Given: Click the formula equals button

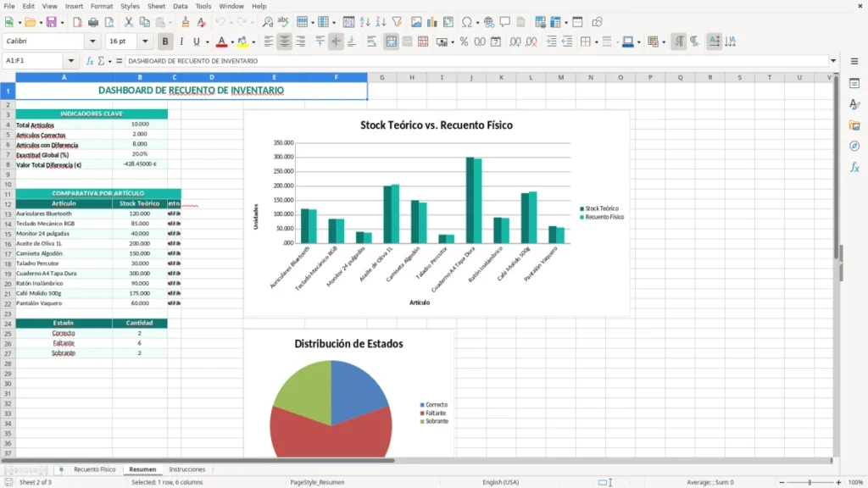Looking at the screenshot, I should (x=119, y=61).
